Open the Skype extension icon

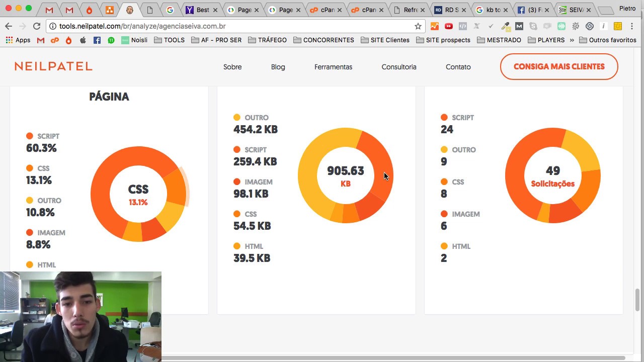pos(533,26)
